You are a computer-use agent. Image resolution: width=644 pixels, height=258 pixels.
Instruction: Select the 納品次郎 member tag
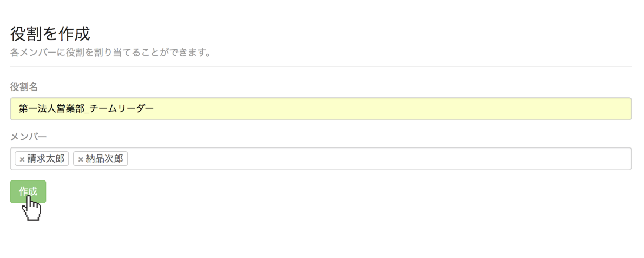pos(101,159)
